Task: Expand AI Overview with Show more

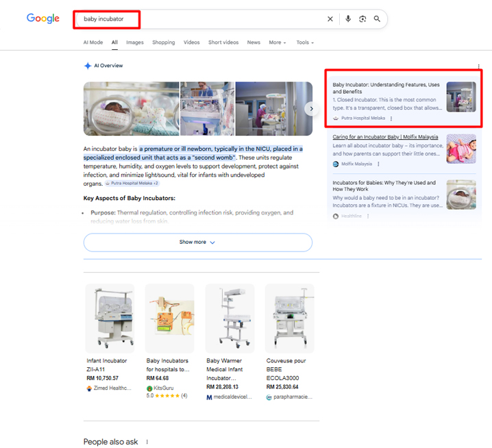Action: click(198, 242)
